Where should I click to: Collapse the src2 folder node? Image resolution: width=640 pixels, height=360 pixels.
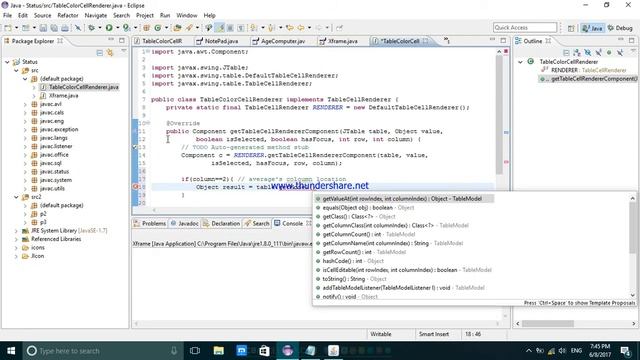point(16,197)
